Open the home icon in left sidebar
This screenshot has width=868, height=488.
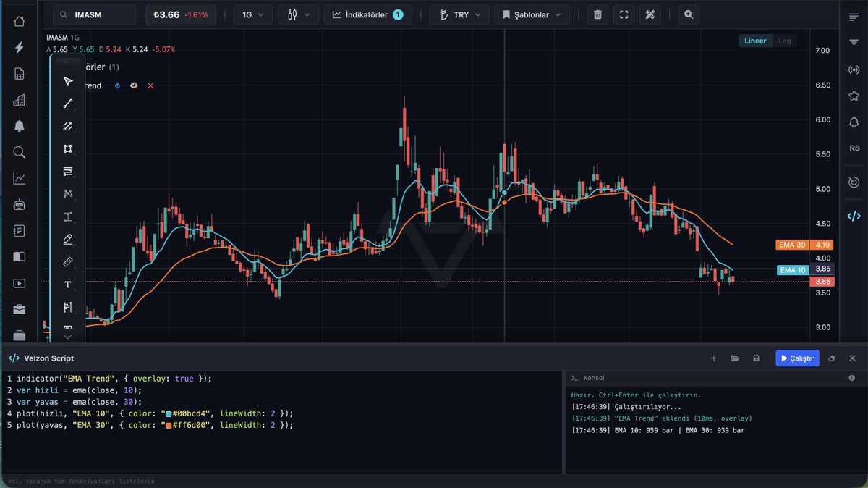tap(19, 22)
